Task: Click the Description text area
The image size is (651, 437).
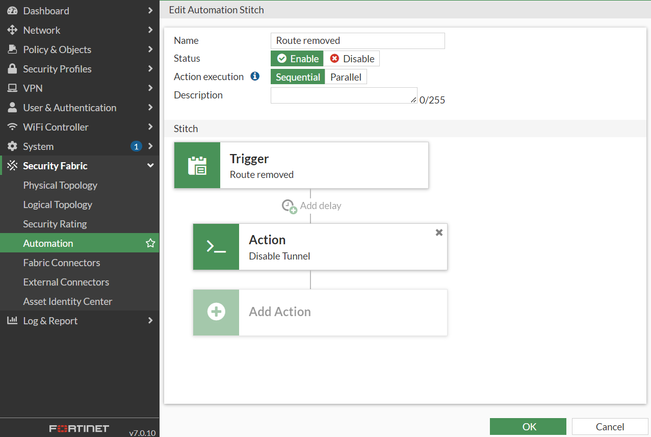Action: pyautogui.click(x=344, y=95)
